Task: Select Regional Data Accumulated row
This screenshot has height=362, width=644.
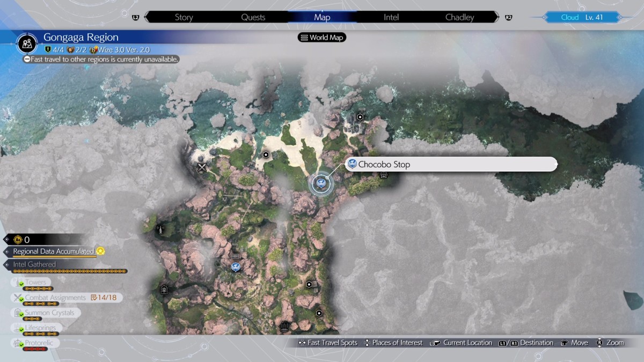Action: pyautogui.click(x=54, y=252)
